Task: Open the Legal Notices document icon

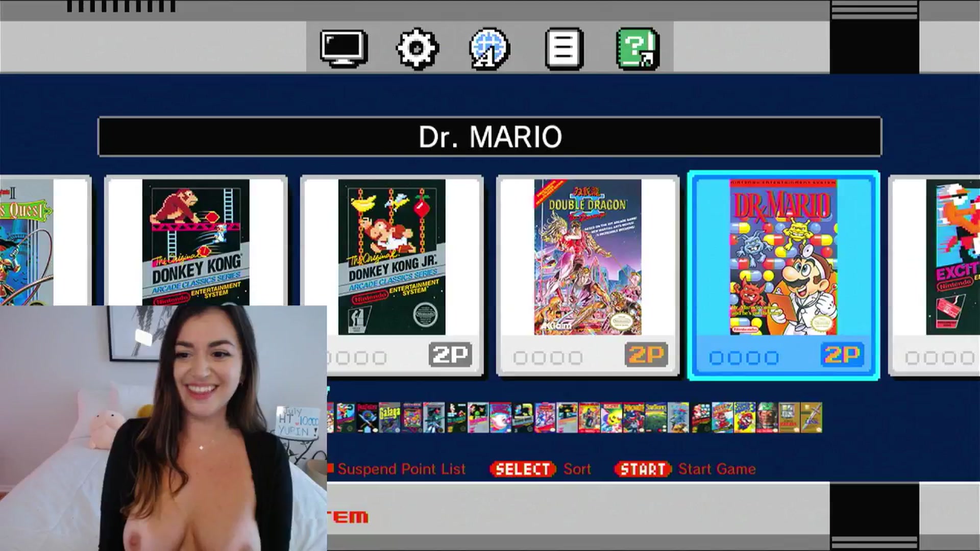Action: tap(563, 48)
